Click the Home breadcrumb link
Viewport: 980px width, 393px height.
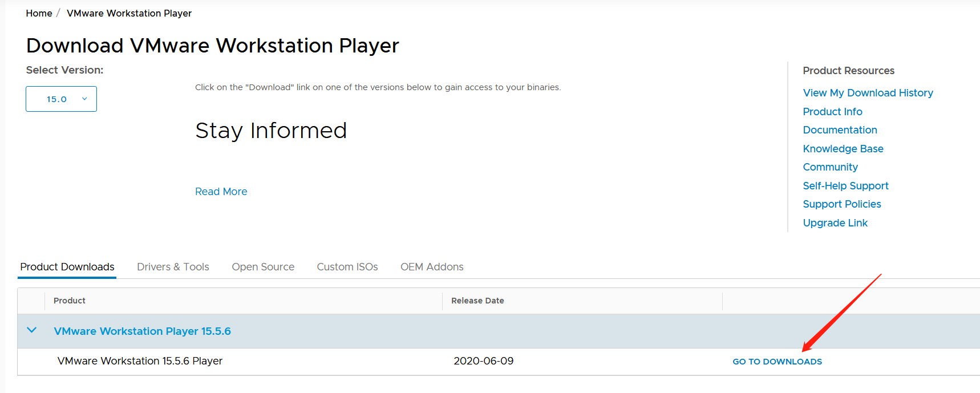pyautogui.click(x=39, y=13)
